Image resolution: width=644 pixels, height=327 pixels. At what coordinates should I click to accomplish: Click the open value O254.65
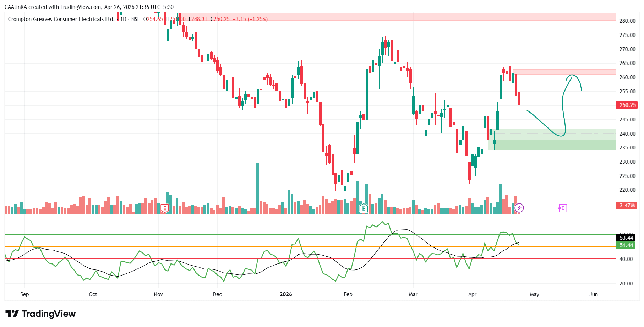click(153, 19)
